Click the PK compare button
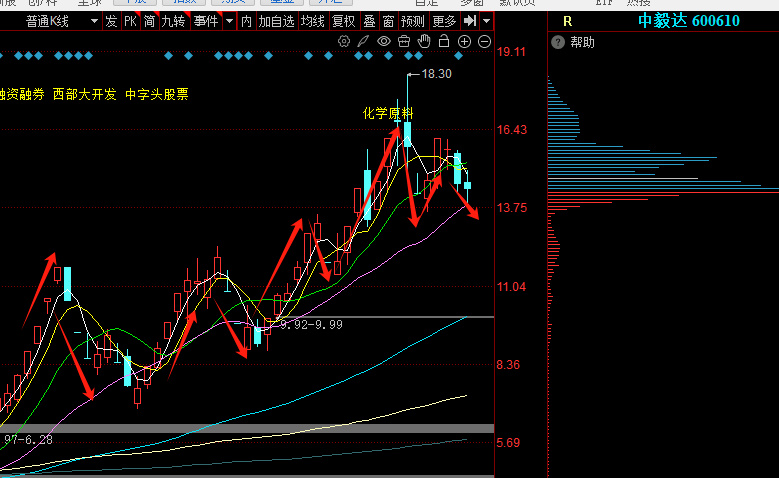This screenshot has height=478, width=779. coord(130,21)
